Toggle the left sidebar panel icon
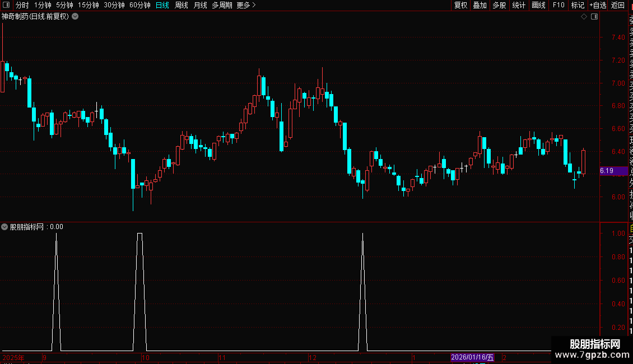Image resolution: width=633 pixels, height=364 pixels. tap(6, 5)
